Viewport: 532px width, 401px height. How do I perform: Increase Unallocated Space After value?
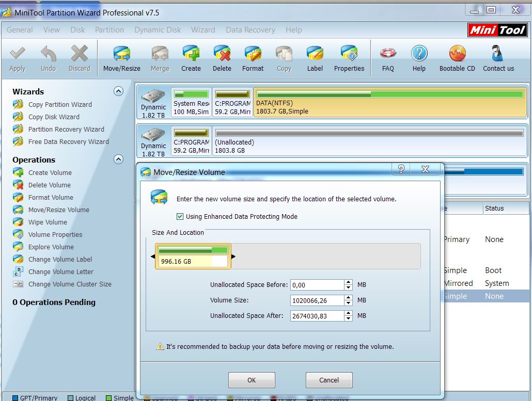click(x=349, y=313)
